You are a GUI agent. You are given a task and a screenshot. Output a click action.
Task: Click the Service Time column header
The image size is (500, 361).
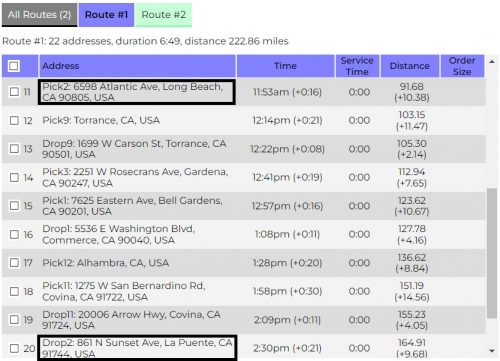click(357, 66)
